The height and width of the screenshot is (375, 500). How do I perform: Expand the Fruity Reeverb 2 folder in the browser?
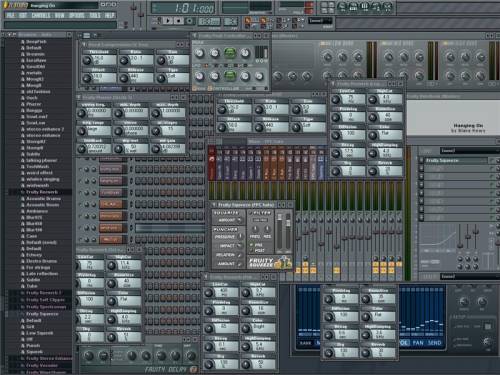pyautogui.click(x=44, y=293)
